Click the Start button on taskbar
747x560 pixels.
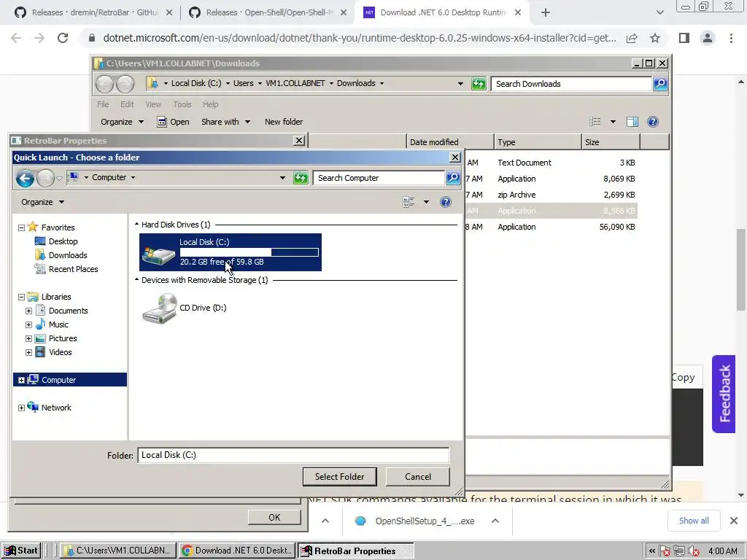[x=21, y=551]
